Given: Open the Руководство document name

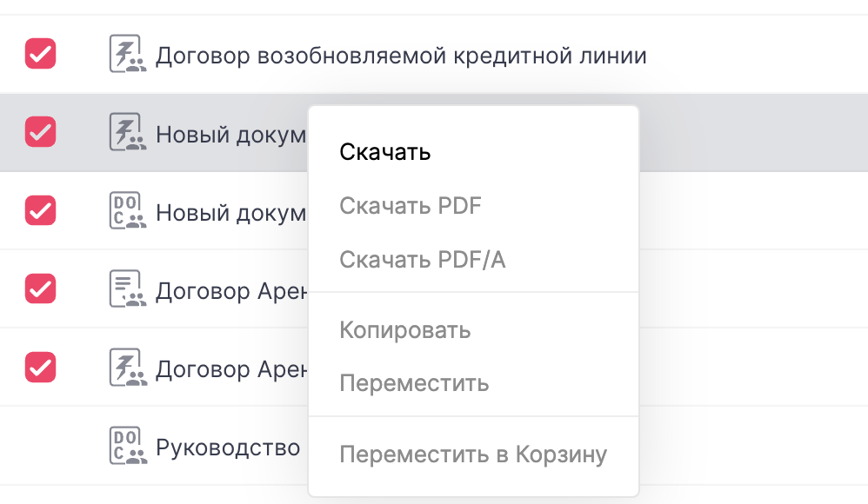Looking at the screenshot, I should 228,448.
